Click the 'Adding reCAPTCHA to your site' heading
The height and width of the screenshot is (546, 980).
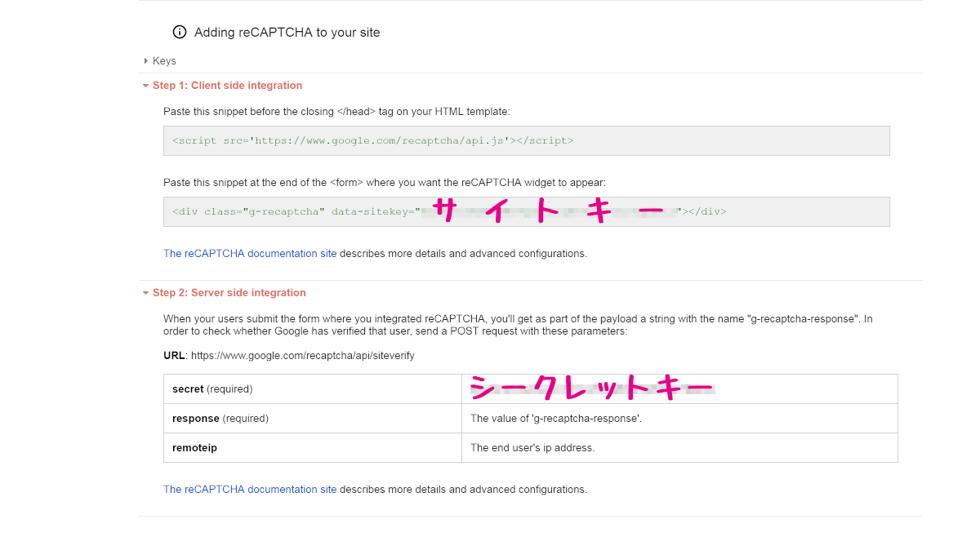[x=287, y=33]
